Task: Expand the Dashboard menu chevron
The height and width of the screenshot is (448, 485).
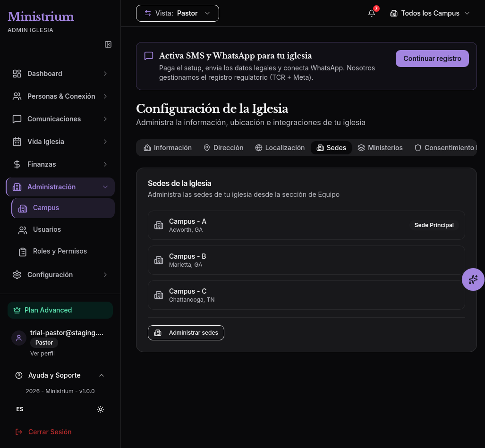Action: pyautogui.click(x=105, y=74)
